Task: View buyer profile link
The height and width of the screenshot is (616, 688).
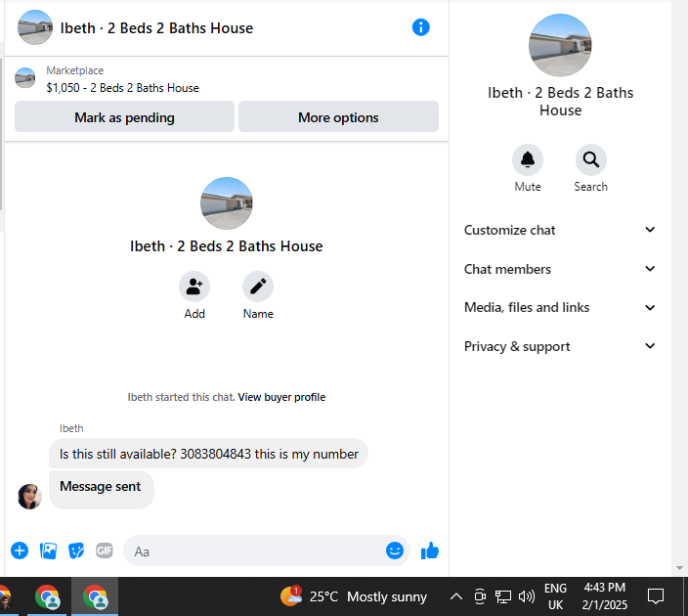Action: 281,397
